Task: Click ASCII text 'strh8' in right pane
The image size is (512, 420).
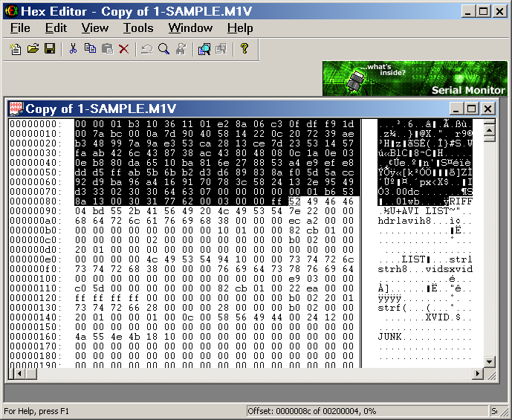Action: point(392,269)
